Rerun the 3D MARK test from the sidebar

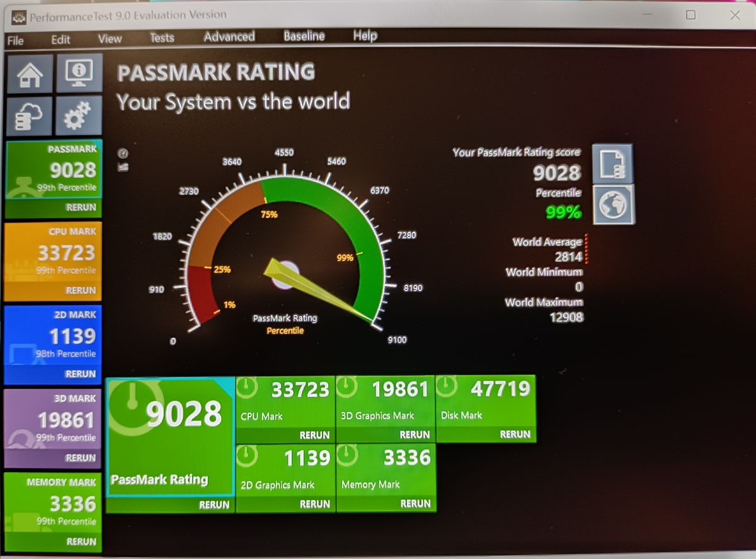(81, 458)
